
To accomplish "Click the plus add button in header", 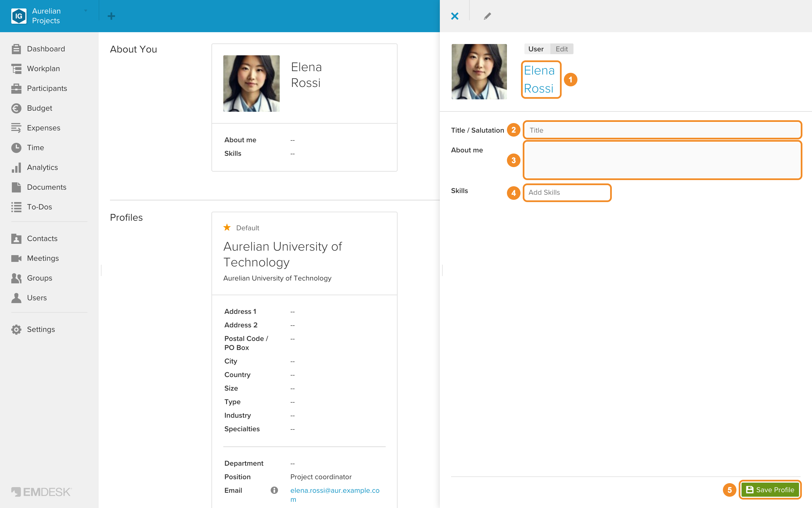I will [x=111, y=16].
